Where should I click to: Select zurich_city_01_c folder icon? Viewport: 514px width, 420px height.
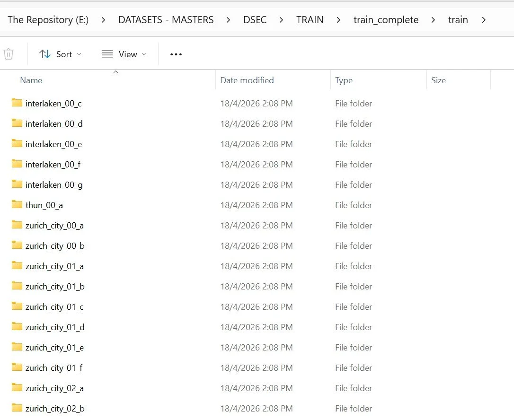17,306
